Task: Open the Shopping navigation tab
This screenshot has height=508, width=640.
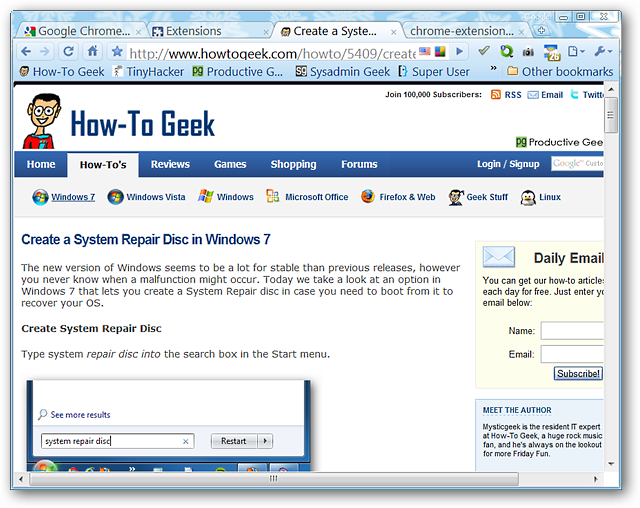Action: coord(293,164)
